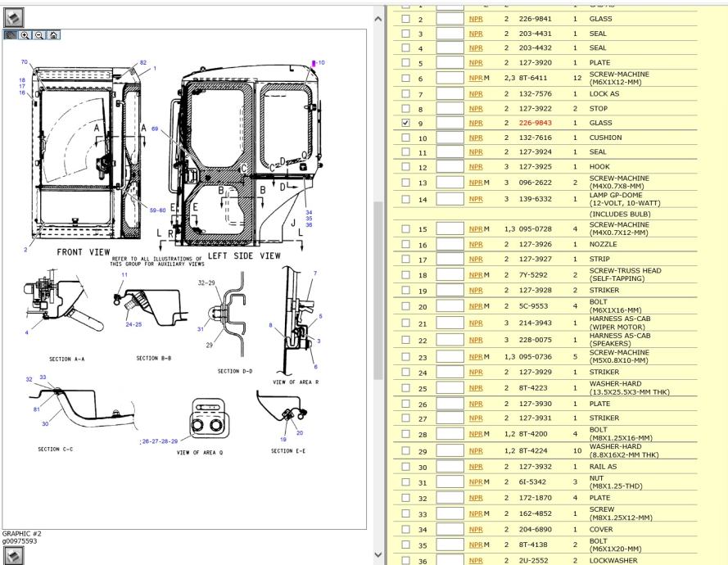Click part number 214-3943
The width and height of the screenshot is (728, 565).
tap(535, 323)
